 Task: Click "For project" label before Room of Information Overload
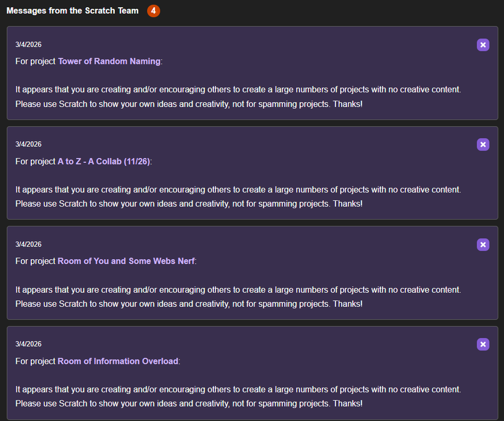click(35, 361)
